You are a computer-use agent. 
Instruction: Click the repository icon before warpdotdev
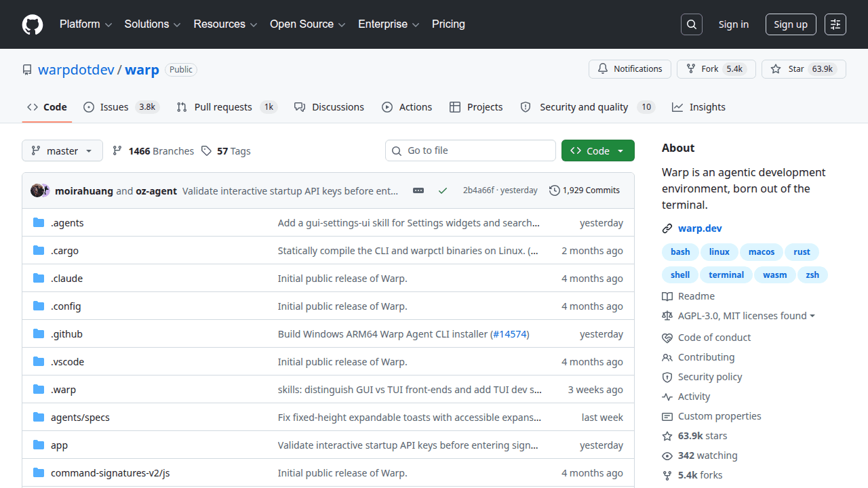(x=27, y=70)
